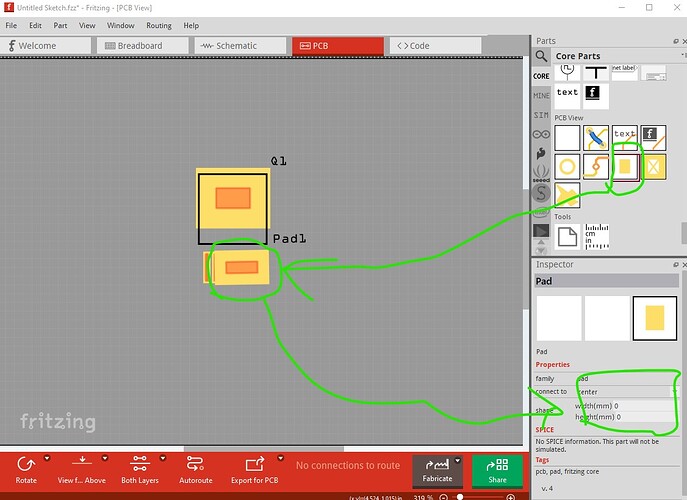
Task: Click the Both Layers button
Action: [x=140, y=470]
